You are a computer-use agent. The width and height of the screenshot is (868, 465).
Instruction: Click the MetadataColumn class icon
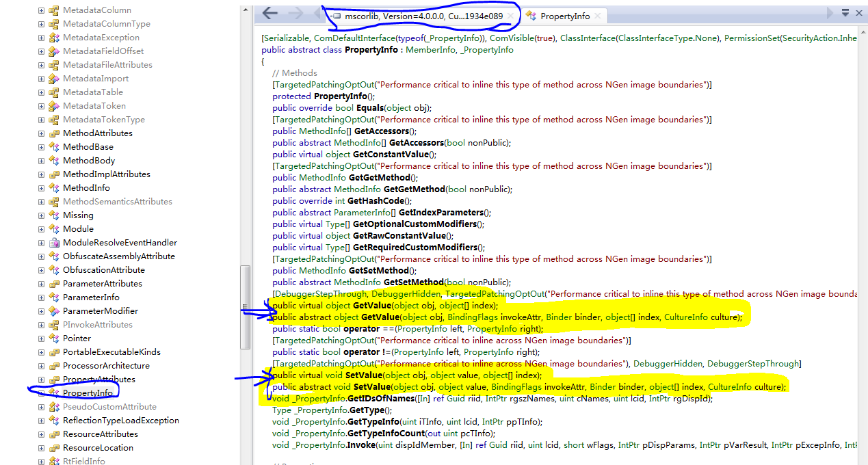(54, 10)
